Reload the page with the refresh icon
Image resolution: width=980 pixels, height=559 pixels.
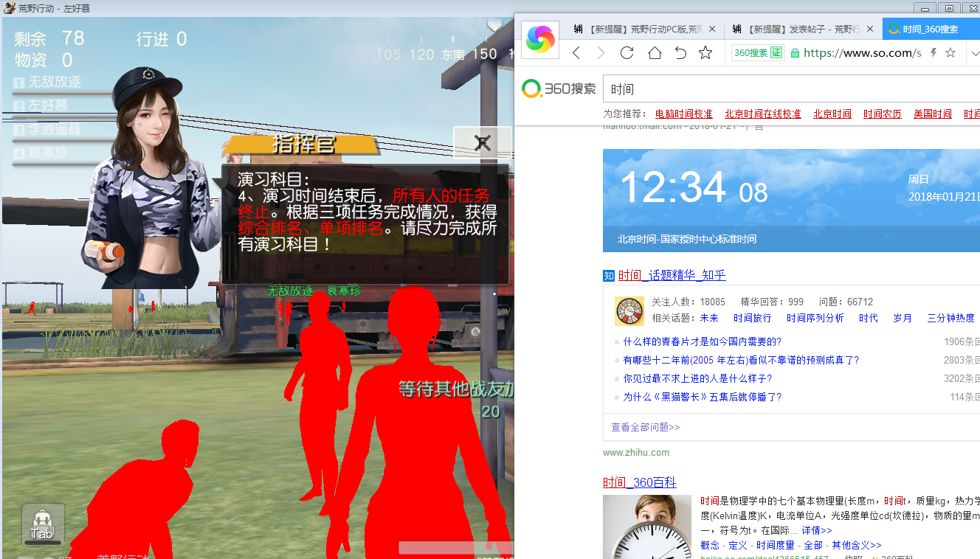627,53
